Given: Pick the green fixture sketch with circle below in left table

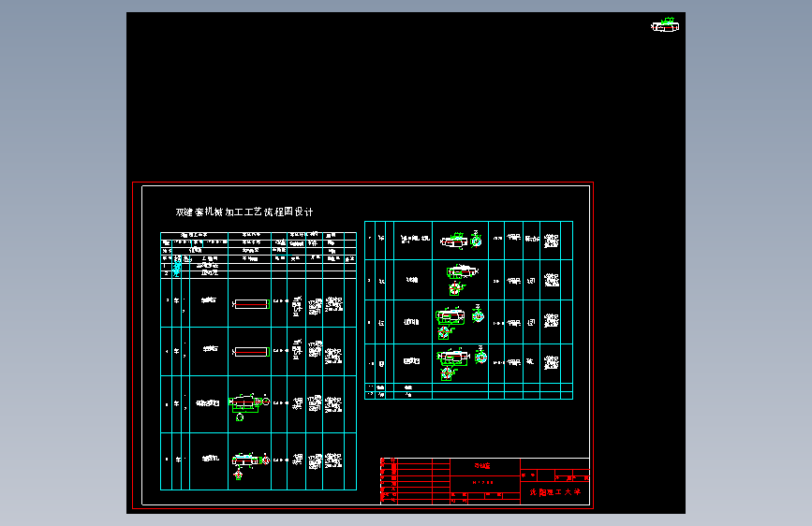Looking at the screenshot, I should [249, 406].
